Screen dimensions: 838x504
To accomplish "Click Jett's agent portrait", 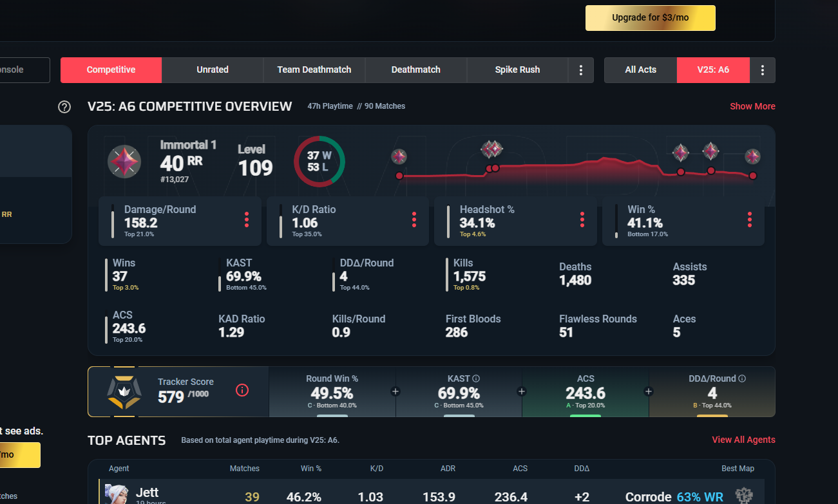I will tap(115, 494).
